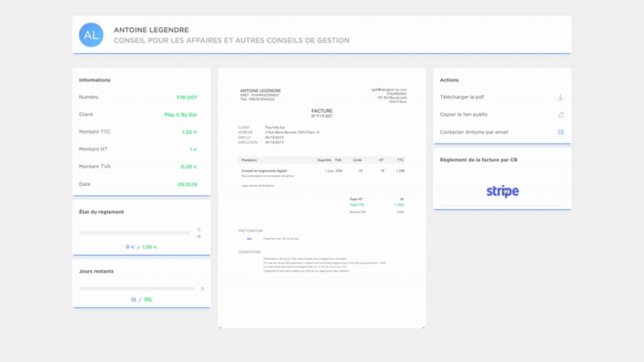Click the small Stripe icon under Facturation

click(249, 238)
